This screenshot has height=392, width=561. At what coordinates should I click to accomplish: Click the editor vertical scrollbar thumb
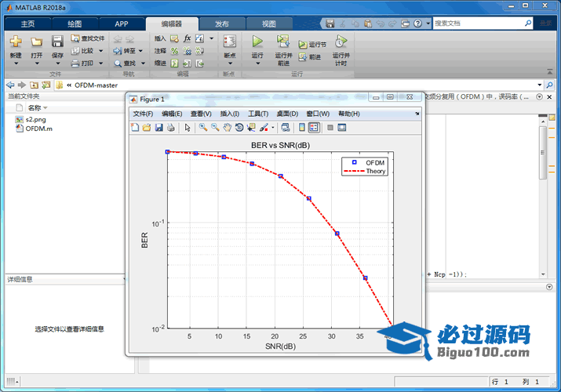[543, 153]
